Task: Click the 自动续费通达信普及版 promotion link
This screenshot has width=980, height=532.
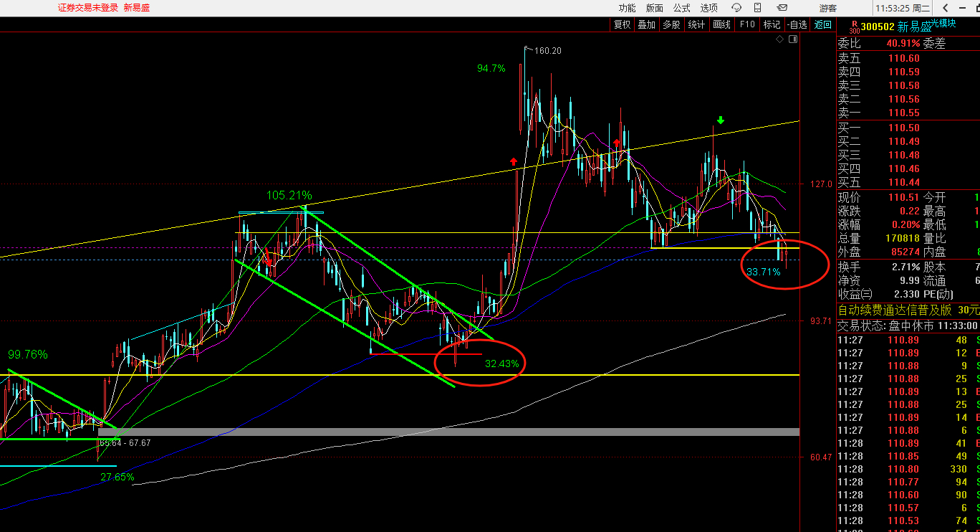Action: click(x=908, y=310)
